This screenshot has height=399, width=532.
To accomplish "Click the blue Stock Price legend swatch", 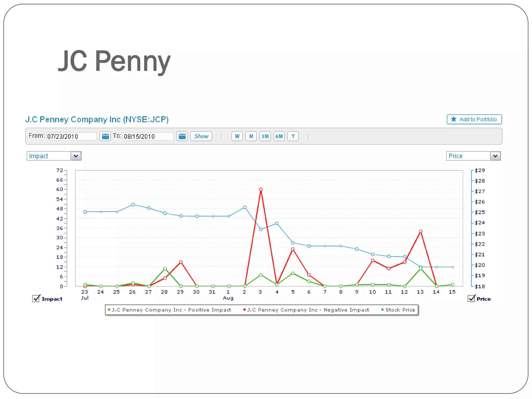I will click(382, 310).
